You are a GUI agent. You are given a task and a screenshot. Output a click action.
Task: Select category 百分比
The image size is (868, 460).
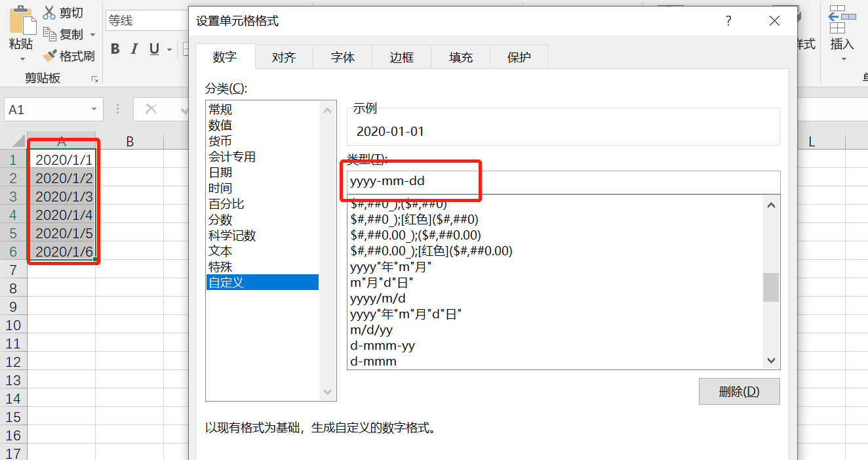point(262,204)
